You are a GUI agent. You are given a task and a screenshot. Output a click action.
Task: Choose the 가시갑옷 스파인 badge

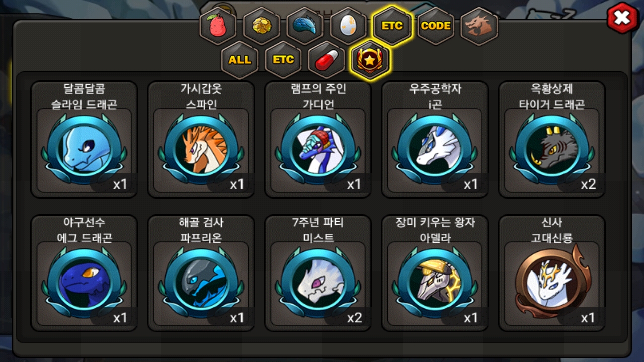tap(201, 139)
